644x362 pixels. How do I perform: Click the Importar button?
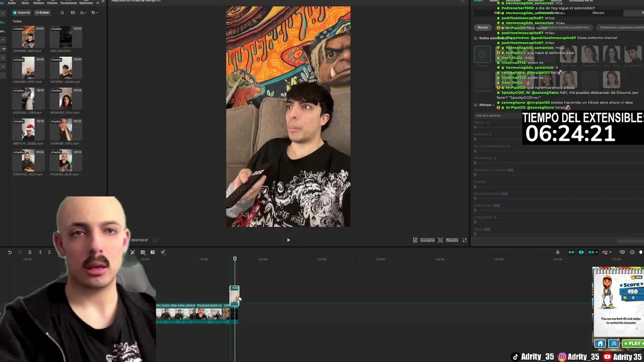click(22, 13)
